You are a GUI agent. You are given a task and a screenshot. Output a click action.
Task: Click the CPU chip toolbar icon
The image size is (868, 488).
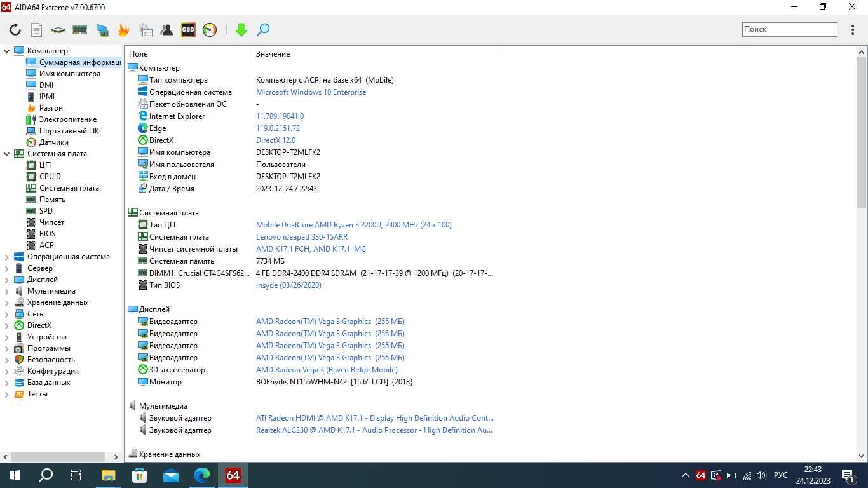tap(58, 29)
